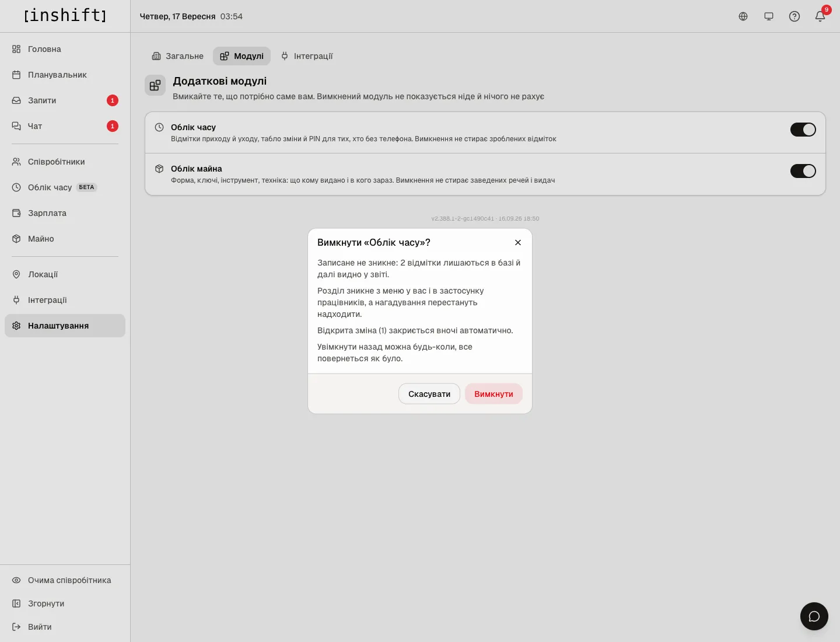Screen dimensions: 840x642
Task: Select the Модулі tab
Action: pos(242,56)
